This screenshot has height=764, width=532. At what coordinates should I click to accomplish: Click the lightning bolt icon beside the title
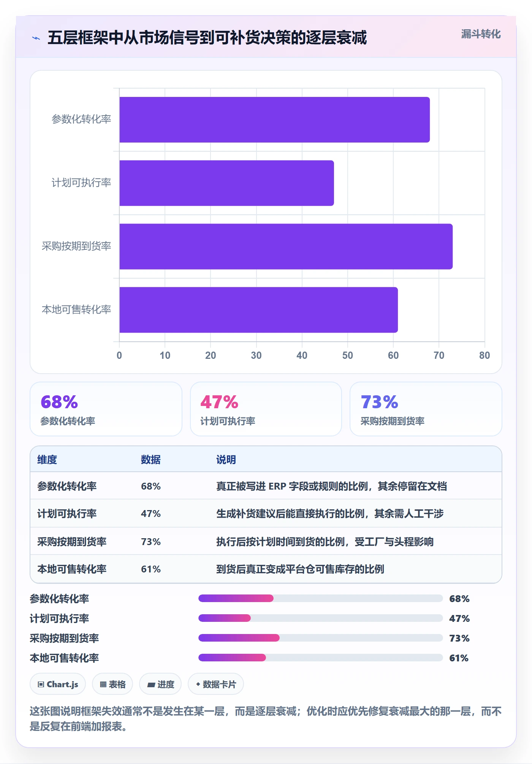pyautogui.click(x=36, y=38)
